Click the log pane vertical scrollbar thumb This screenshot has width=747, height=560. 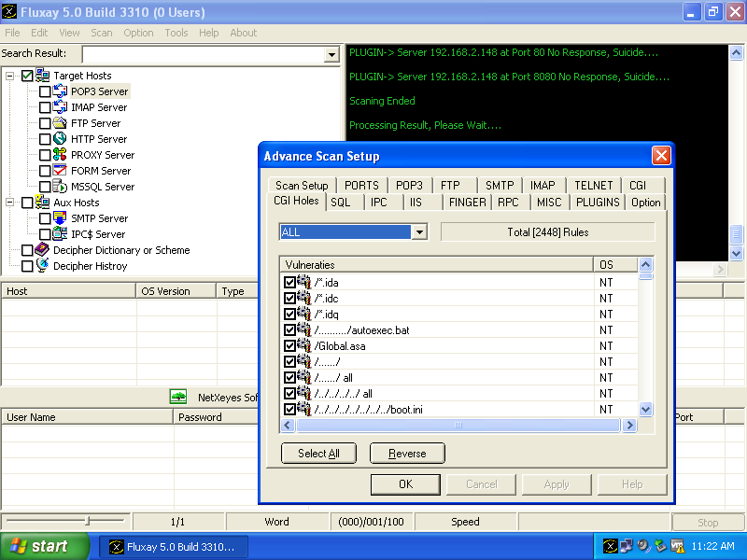pyautogui.click(x=736, y=233)
